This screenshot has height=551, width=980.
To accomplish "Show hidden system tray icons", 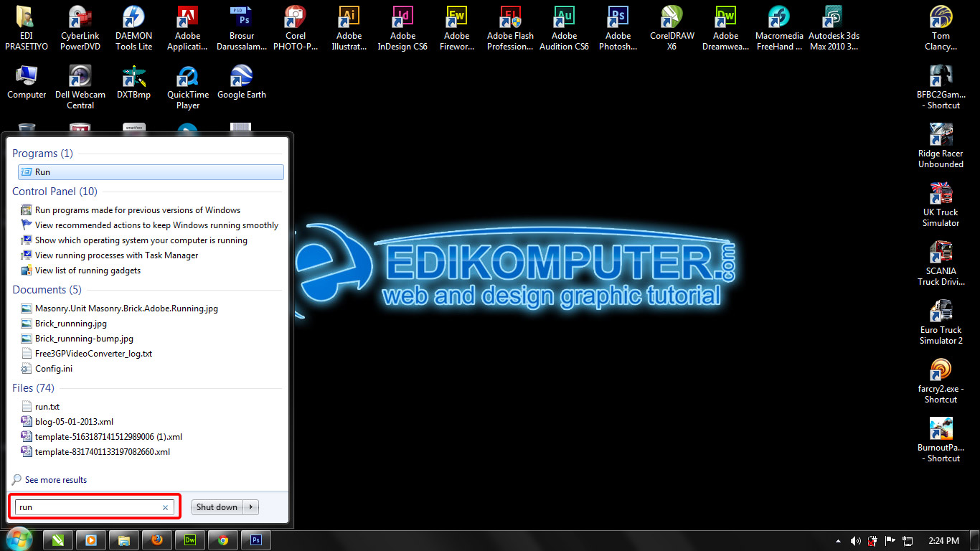I will 838,541.
